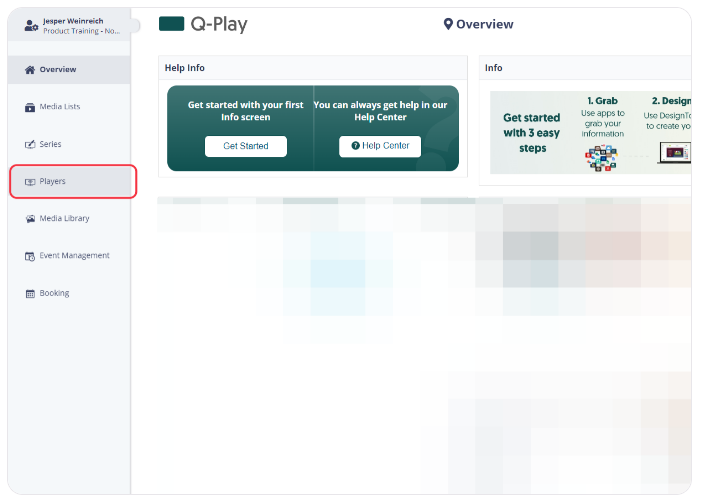This screenshot has height=500, width=703.
Task: Click the Q-Play title text
Action: coord(219,24)
